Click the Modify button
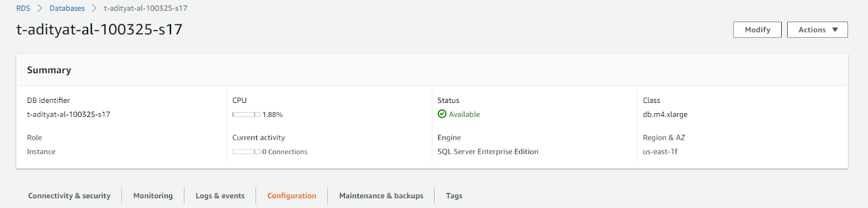The image size is (868, 208). point(757,30)
